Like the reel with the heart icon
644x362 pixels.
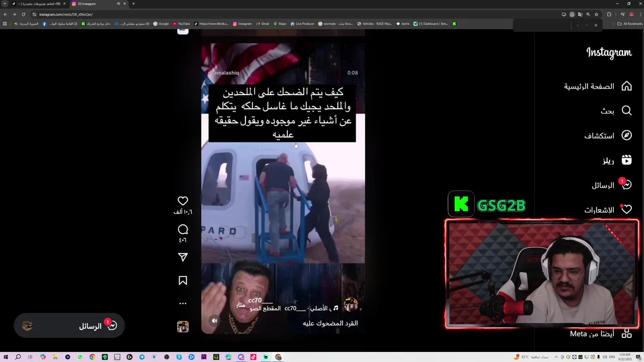[x=183, y=201]
